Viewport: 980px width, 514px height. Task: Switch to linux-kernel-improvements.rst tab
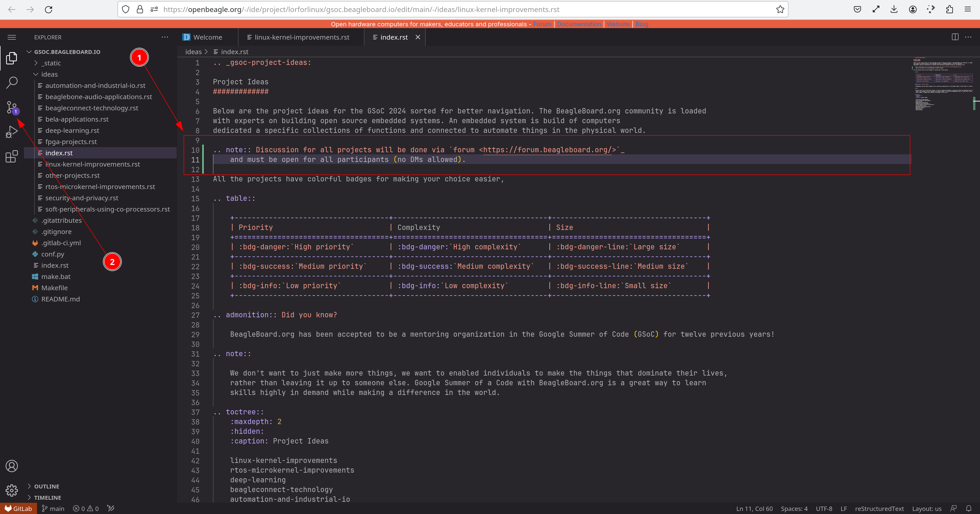tap(302, 37)
